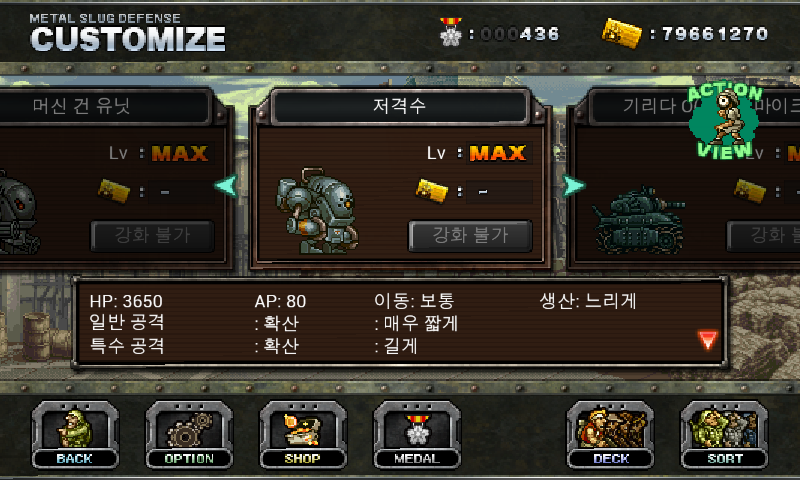Click 강화 불가 button on 머신 건 유닛 card
800x480 pixels.
click(152, 236)
